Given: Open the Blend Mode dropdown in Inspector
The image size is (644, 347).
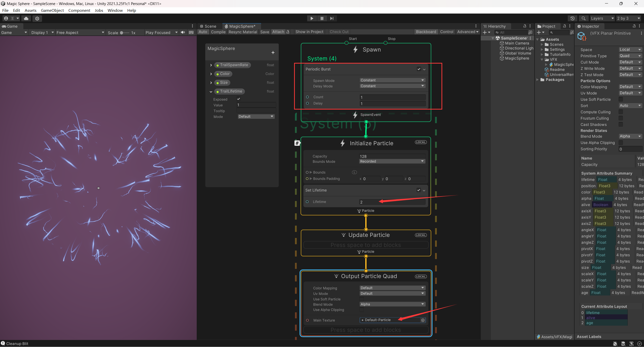Looking at the screenshot, I should (x=630, y=136).
